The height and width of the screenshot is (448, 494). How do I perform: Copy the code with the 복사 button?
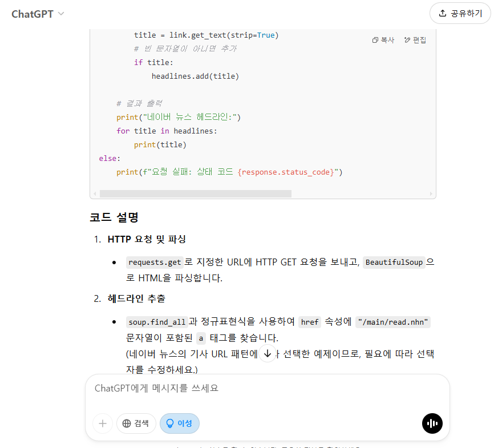pos(383,40)
